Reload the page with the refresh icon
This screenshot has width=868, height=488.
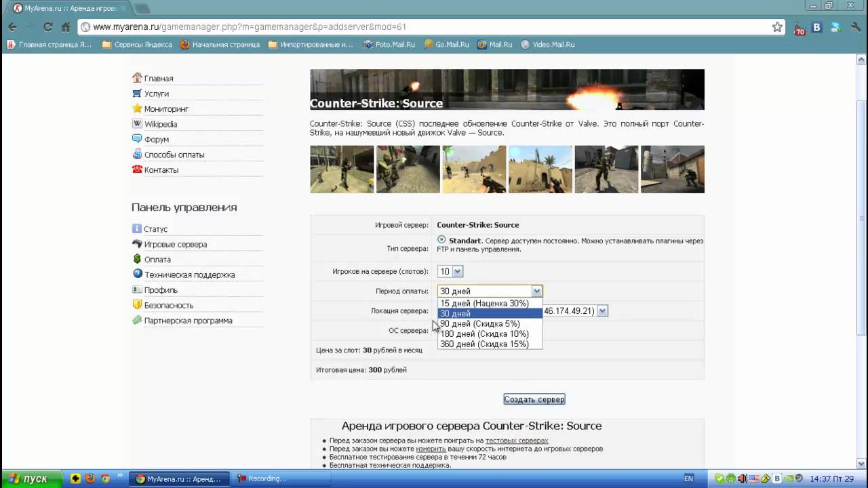(47, 27)
